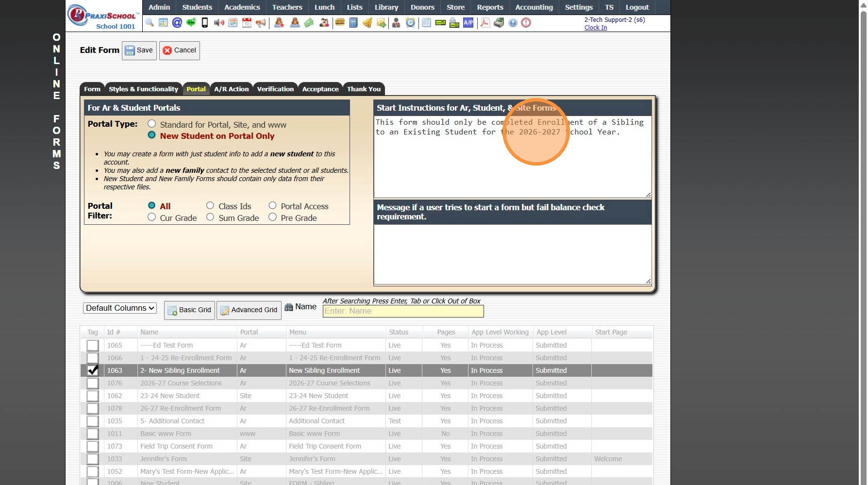Image resolution: width=868 pixels, height=485 pixels.
Task: Untick the tag checkbox for form 1063
Action: 93,370
